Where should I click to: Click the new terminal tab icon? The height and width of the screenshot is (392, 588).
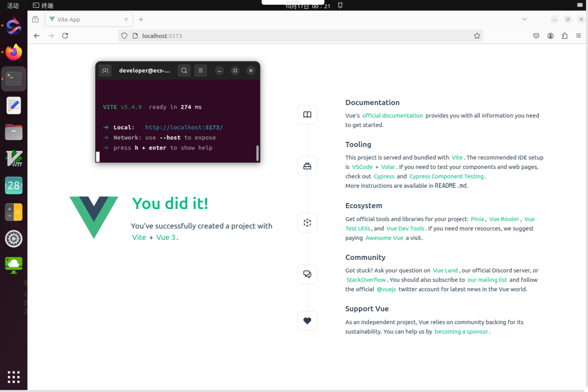[x=105, y=71]
